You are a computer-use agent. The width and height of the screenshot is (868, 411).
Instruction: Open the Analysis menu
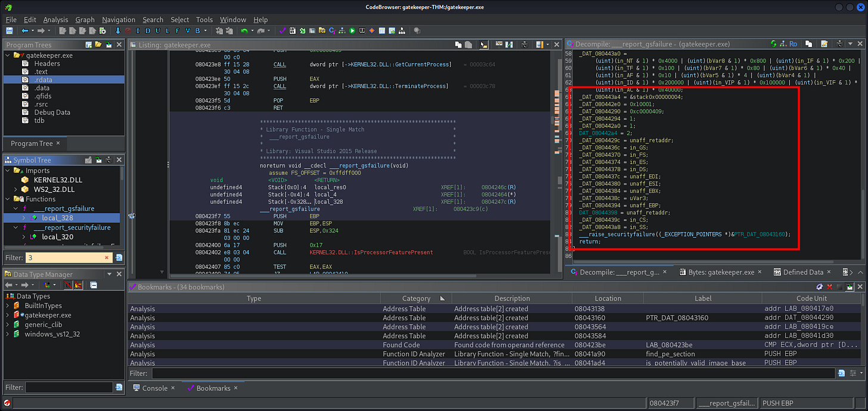pos(55,20)
